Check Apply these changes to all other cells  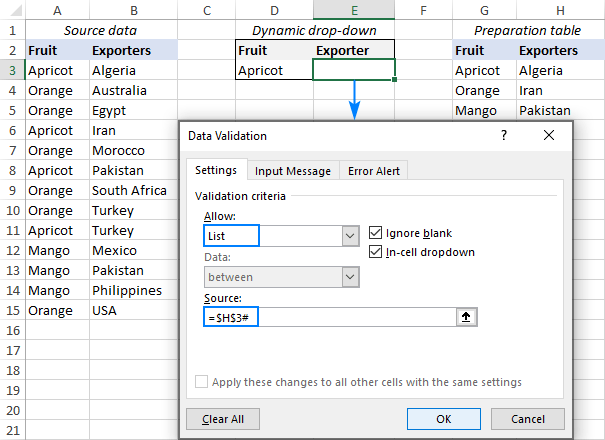(201, 382)
